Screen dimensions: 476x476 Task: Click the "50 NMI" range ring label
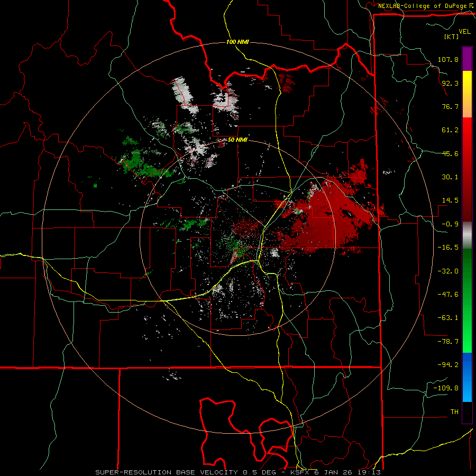pos(237,140)
